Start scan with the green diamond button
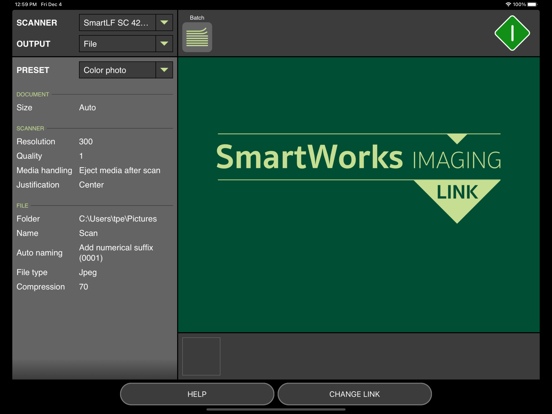552x414 pixels. click(x=512, y=33)
